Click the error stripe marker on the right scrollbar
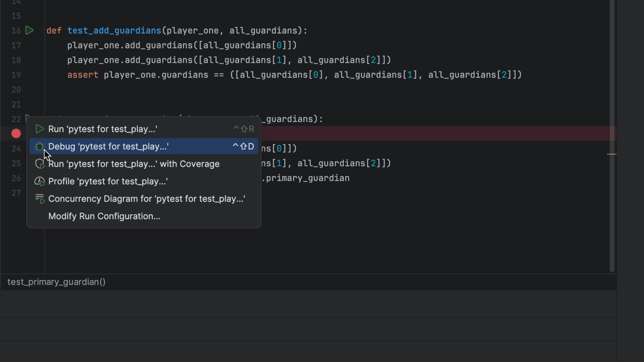 (x=612, y=154)
